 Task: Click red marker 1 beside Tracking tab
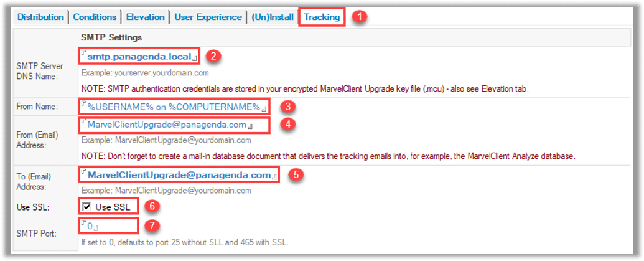coord(360,17)
